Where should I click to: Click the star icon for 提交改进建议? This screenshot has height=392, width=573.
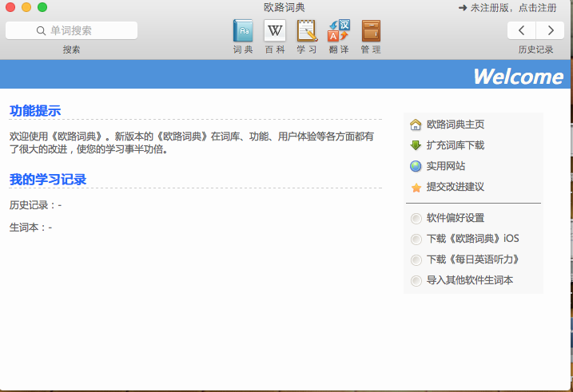click(x=416, y=188)
